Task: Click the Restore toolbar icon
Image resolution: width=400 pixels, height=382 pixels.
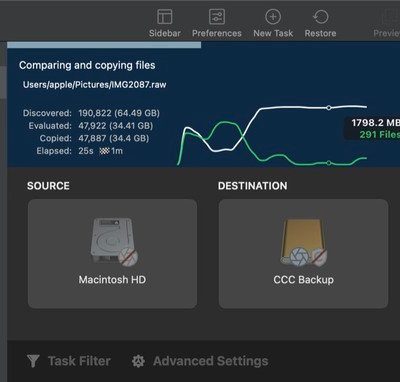Action: (320, 16)
